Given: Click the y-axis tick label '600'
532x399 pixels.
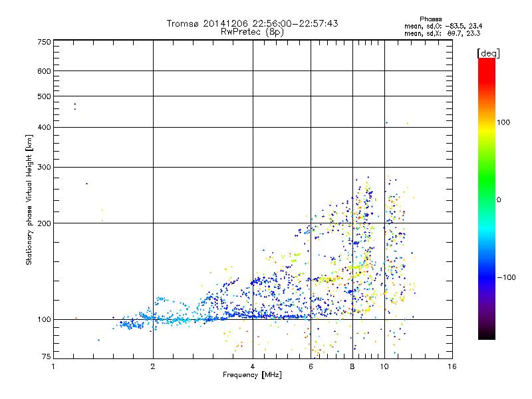Looking at the screenshot, I should click(44, 71).
